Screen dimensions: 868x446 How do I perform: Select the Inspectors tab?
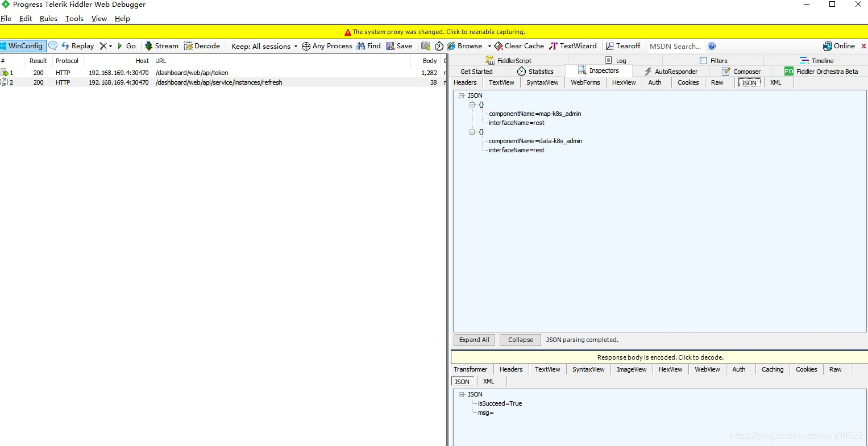point(599,71)
